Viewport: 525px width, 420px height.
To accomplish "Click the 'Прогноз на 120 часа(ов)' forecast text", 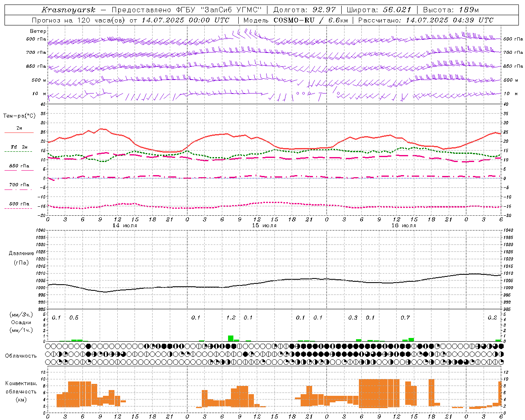I will point(79,20).
